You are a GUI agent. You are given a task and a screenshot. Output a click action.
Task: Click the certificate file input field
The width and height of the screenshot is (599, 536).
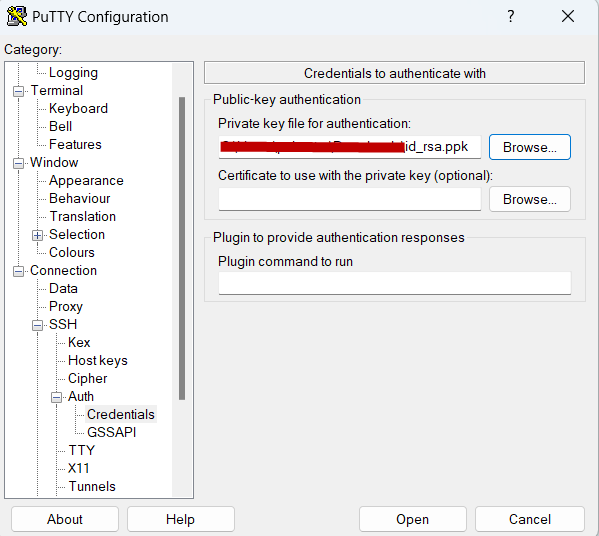(350, 199)
